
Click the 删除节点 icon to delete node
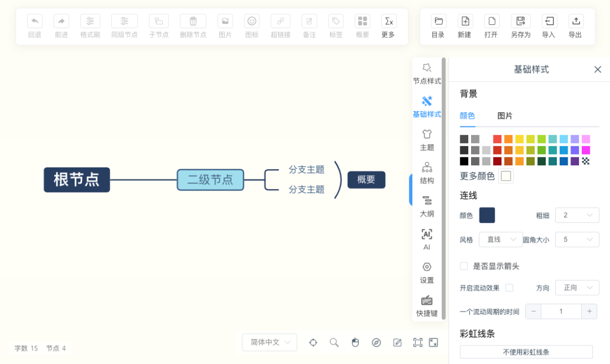click(x=193, y=25)
